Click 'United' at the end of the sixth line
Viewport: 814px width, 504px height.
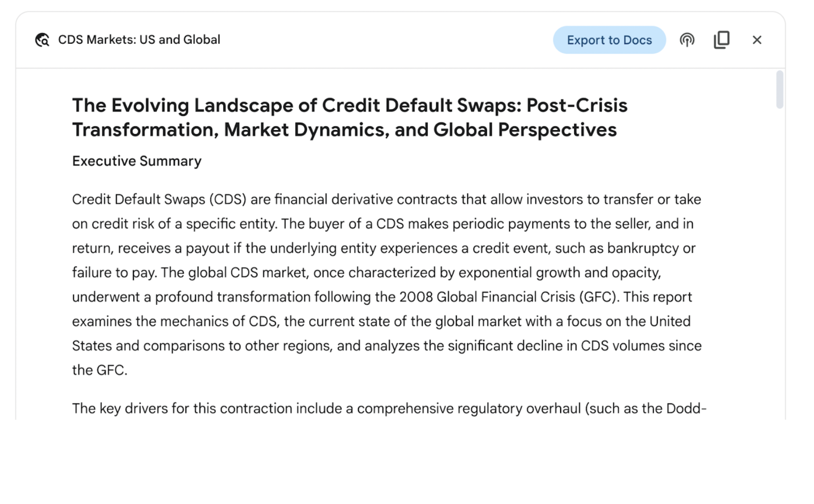[x=670, y=321]
